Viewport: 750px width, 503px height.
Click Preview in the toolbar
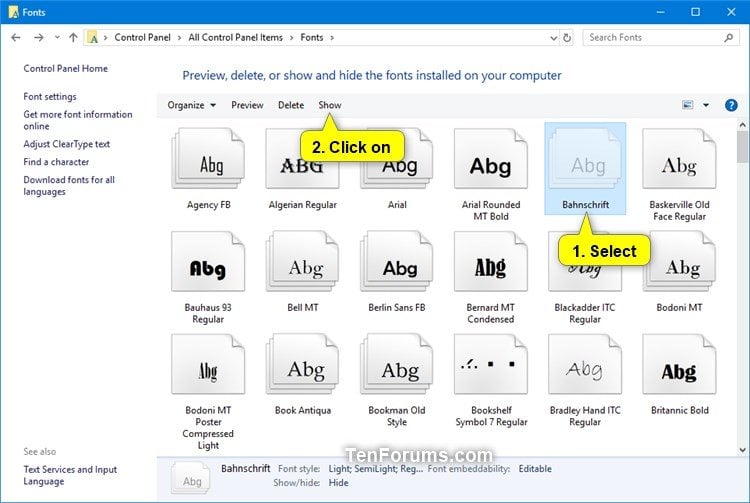[x=247, y=105]
